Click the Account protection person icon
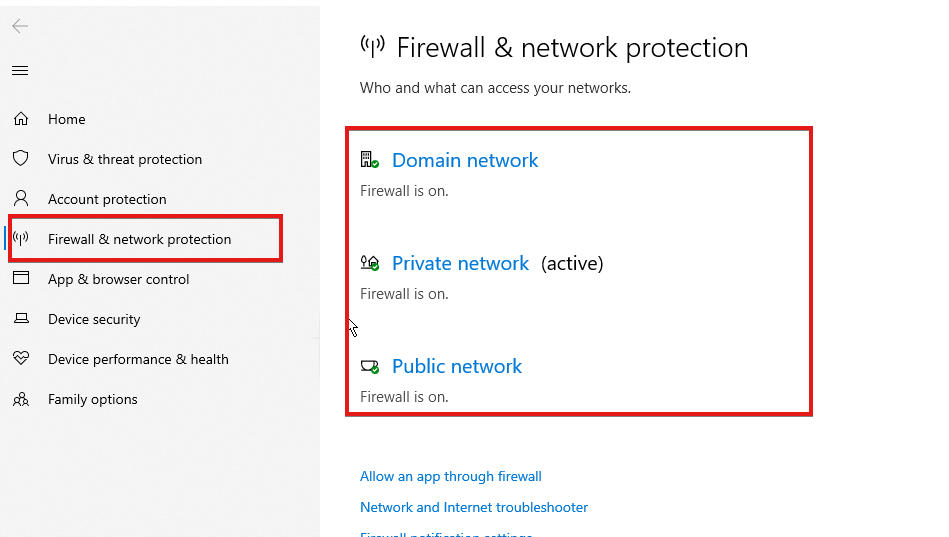 (x=21, y=198)
